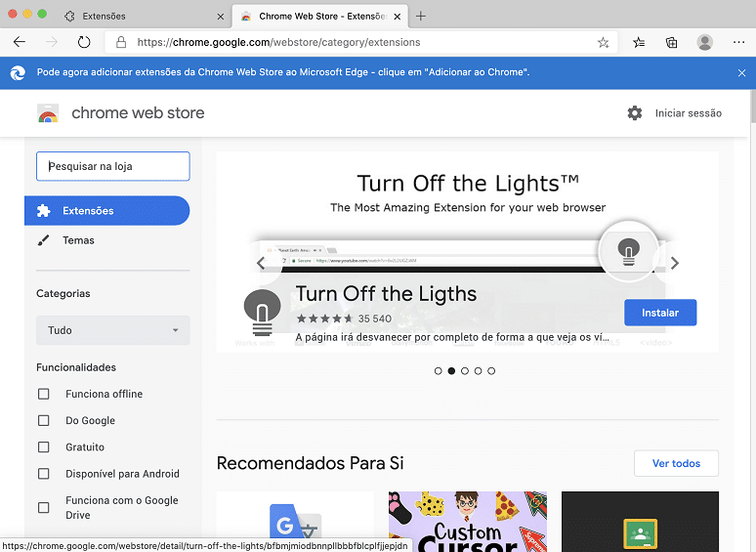
Task: Close the Chrome Web Store tab
Action: point(397,17)
